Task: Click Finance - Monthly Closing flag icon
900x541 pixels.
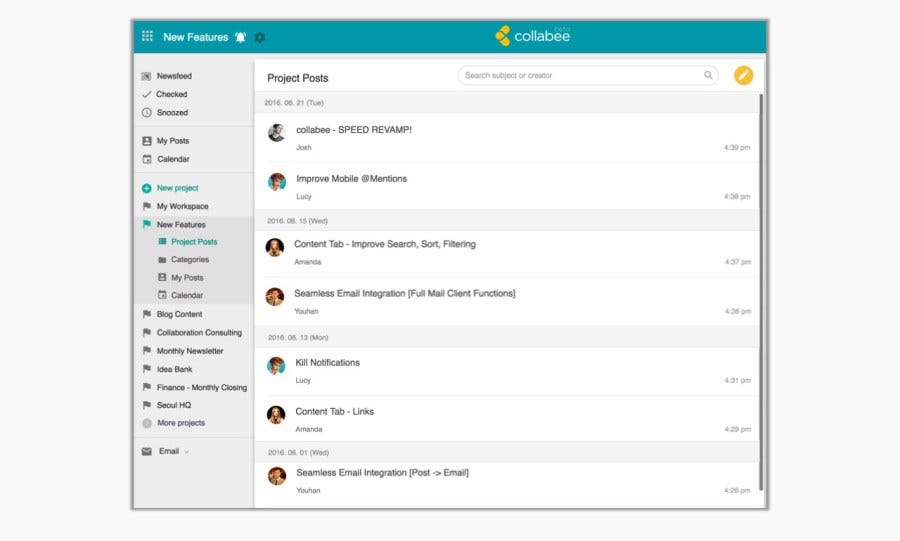Action: click(146, 387)
